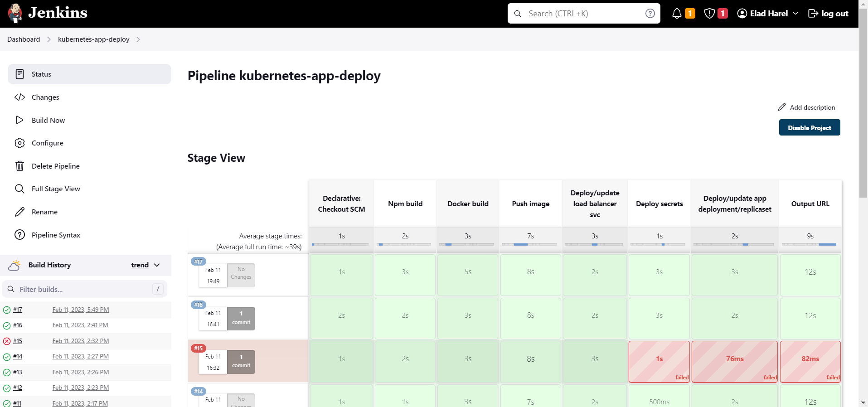Click the Add description link

[x=807, y=107]
